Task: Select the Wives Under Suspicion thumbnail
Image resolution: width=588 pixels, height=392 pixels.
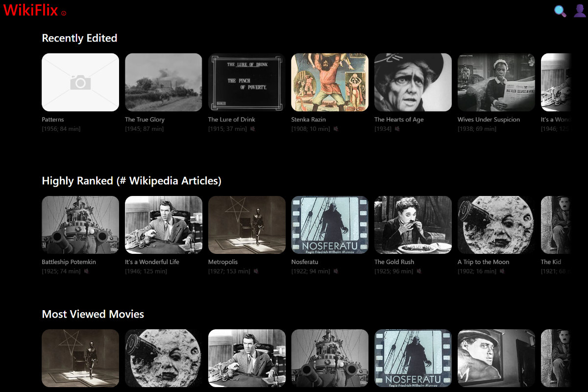Action: (496, 82)
